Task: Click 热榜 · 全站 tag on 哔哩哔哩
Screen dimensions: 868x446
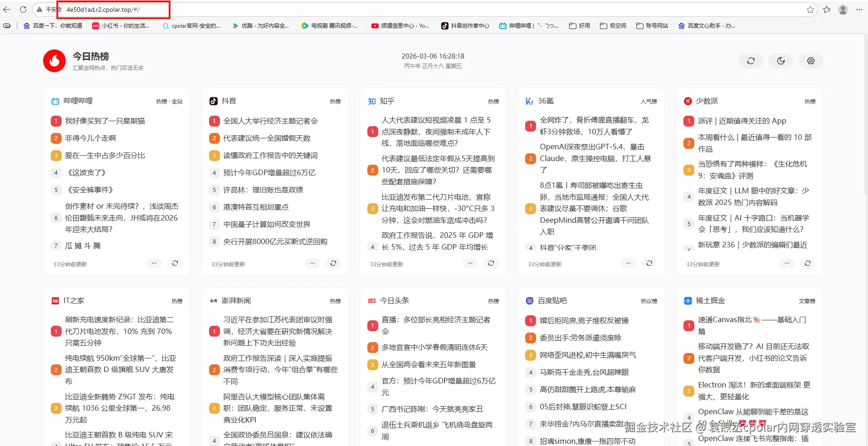Action: click(169, 102)
